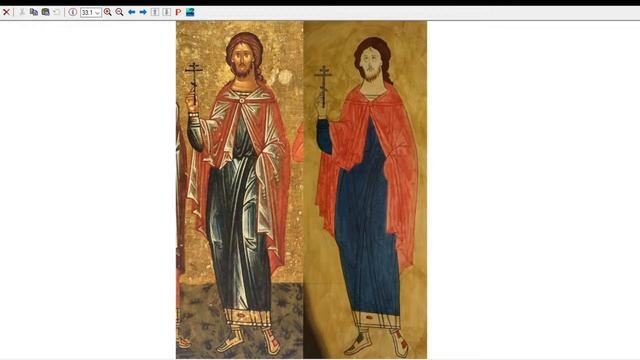Click the zoom out magnifier icon
640x360 pixels.
pyautogui.click(x=119, y=12)
